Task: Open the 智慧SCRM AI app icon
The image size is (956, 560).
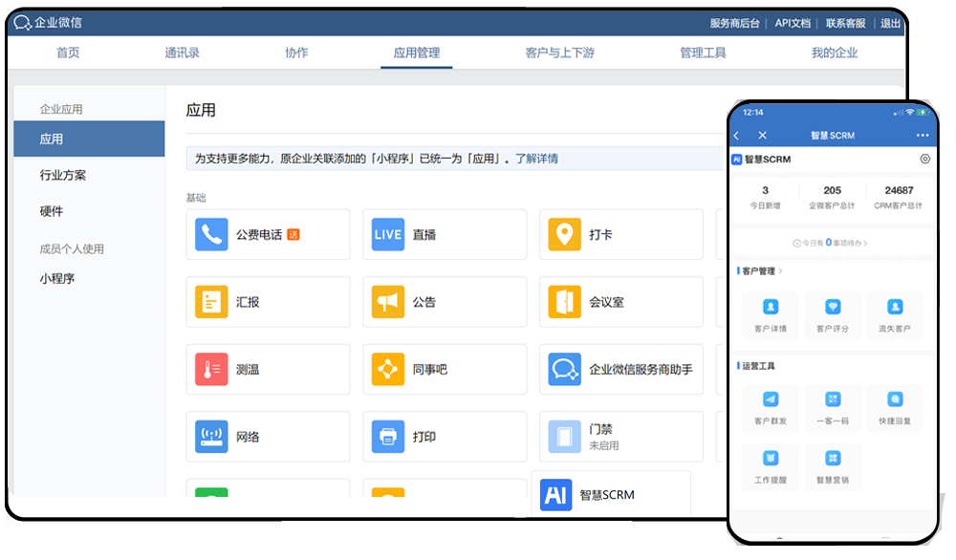Action: pyautogui.click(x=555, y=495)
